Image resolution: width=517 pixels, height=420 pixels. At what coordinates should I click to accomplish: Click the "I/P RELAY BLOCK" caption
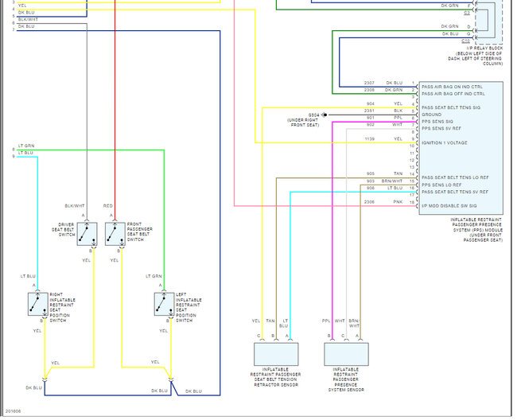click(x=484, y=49)
